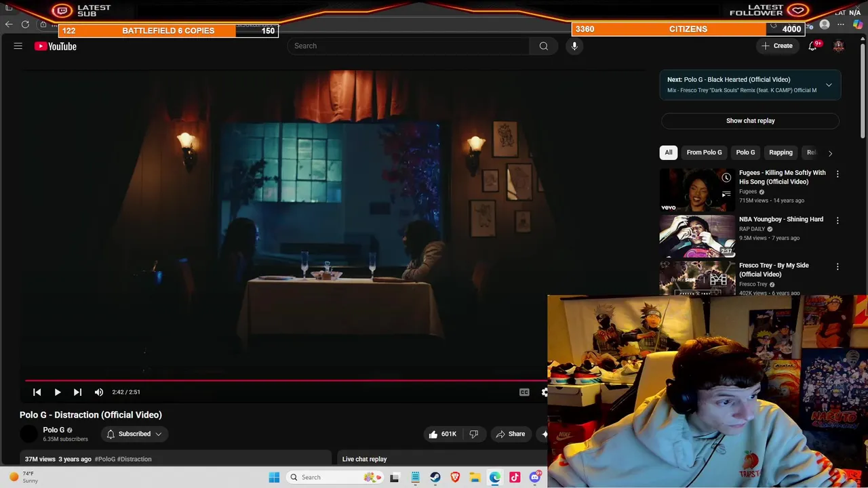This screenshot has height=488, width=868.
Task: Open Brave browser from the taskbar
Action: coord(455,477)
